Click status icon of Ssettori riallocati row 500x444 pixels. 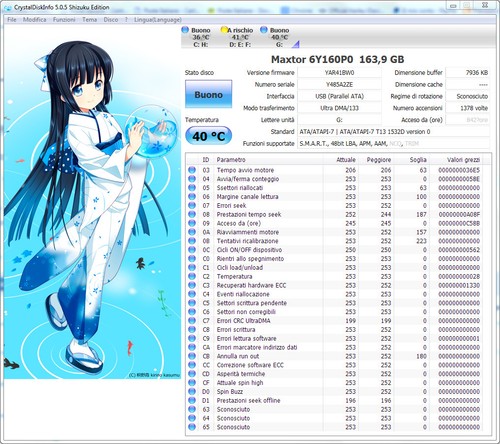(192, 188)
